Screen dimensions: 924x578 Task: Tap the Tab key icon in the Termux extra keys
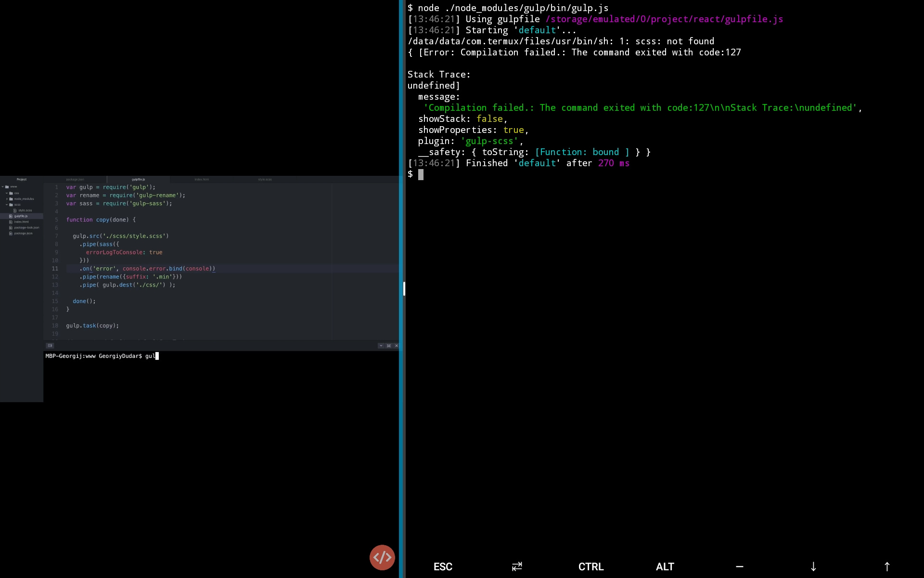pos(517,566)
